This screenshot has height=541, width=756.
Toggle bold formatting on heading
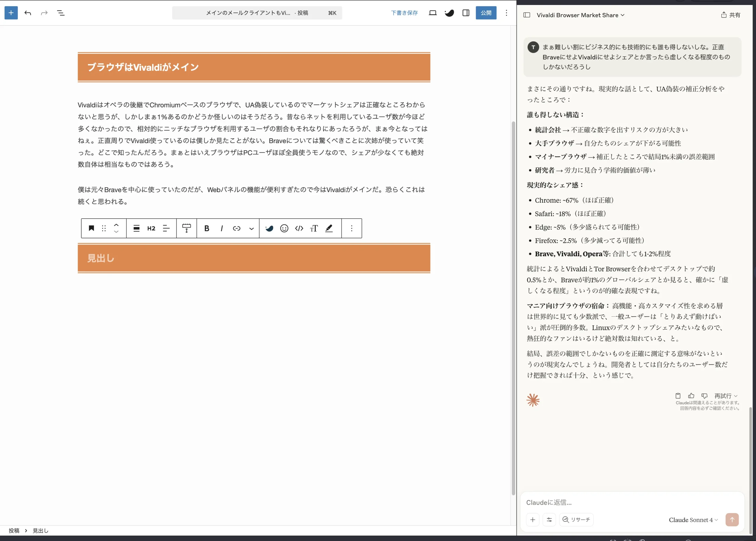click(x=207, y=228)
